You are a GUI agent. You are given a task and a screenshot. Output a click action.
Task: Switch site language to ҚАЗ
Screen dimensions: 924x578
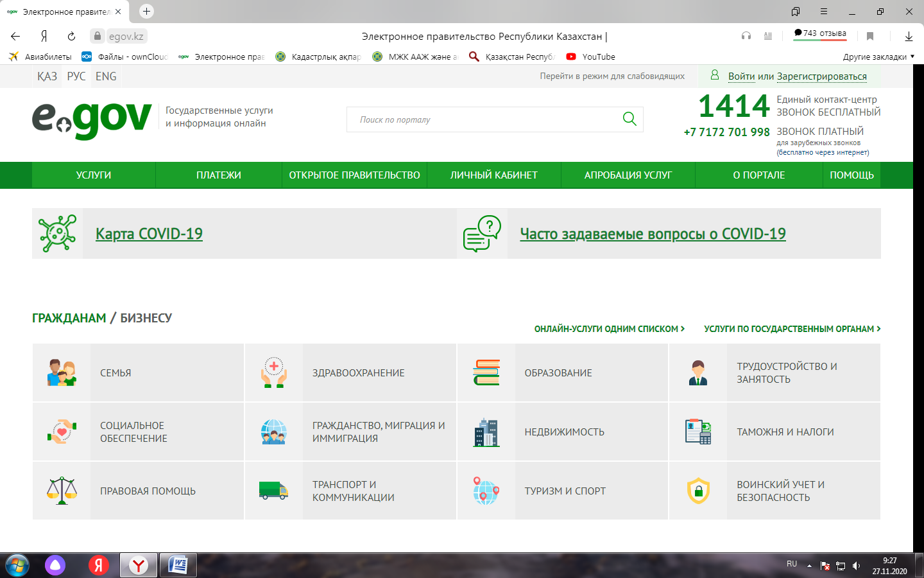tap(47, 76)
